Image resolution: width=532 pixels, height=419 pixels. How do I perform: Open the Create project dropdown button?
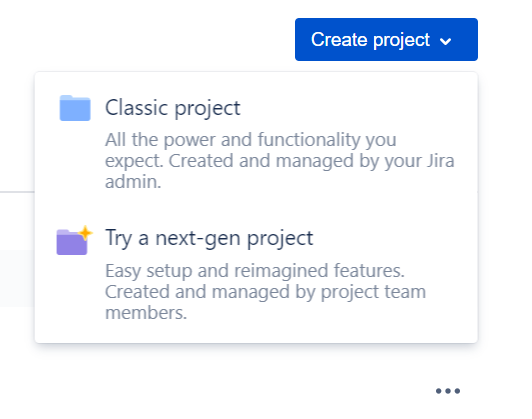(x=386, y=39)
